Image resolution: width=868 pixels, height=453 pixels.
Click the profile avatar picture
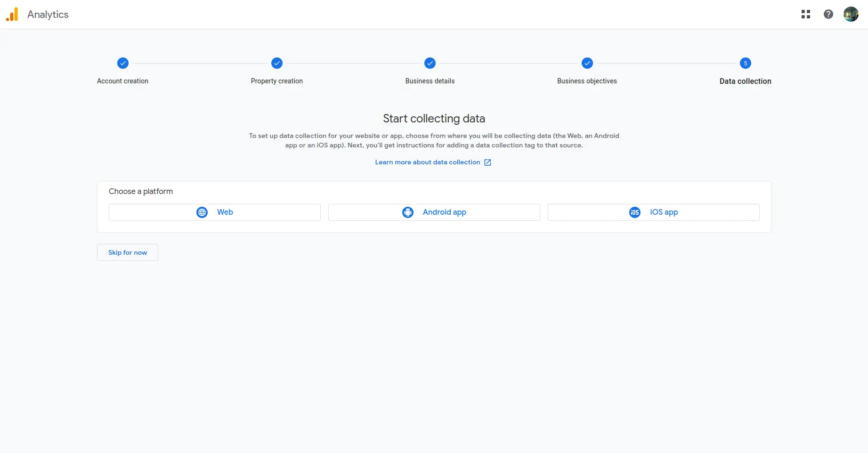pyautogui.click(x=851, y=14)
